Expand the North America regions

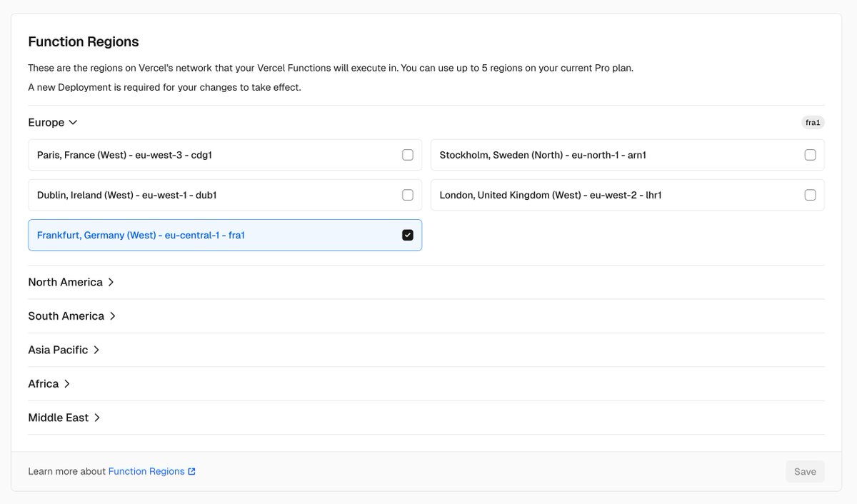coord(71,282)
